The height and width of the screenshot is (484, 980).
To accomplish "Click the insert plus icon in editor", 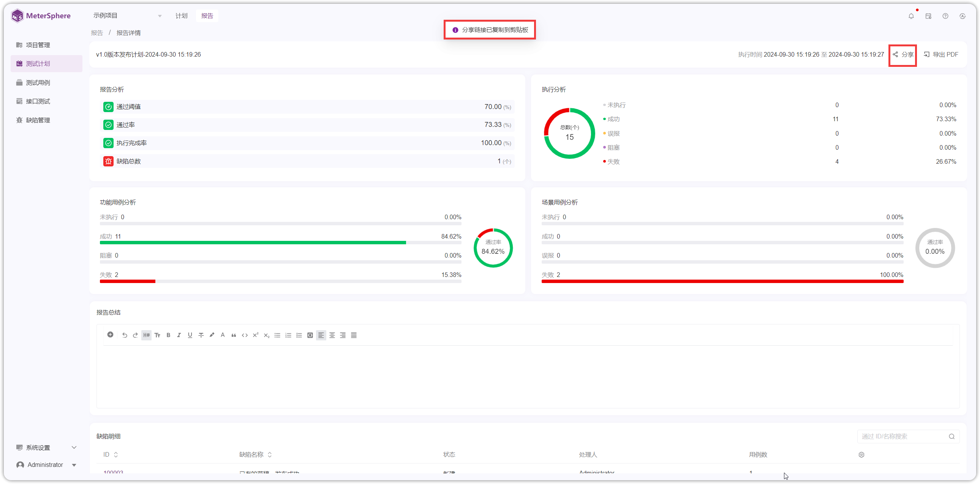I will (110, 334).
